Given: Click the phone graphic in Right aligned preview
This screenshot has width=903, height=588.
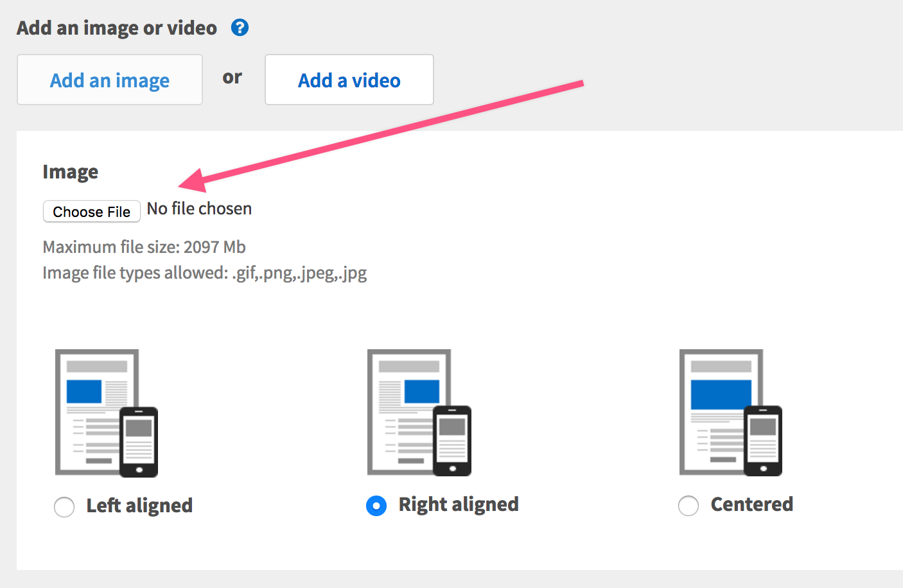Looking at the screenshot, I should point(452,441).
